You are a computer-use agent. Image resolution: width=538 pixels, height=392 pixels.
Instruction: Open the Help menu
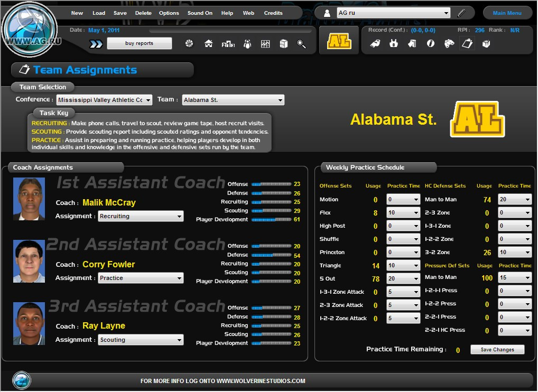pyautogui.click(x=227, y=13)
